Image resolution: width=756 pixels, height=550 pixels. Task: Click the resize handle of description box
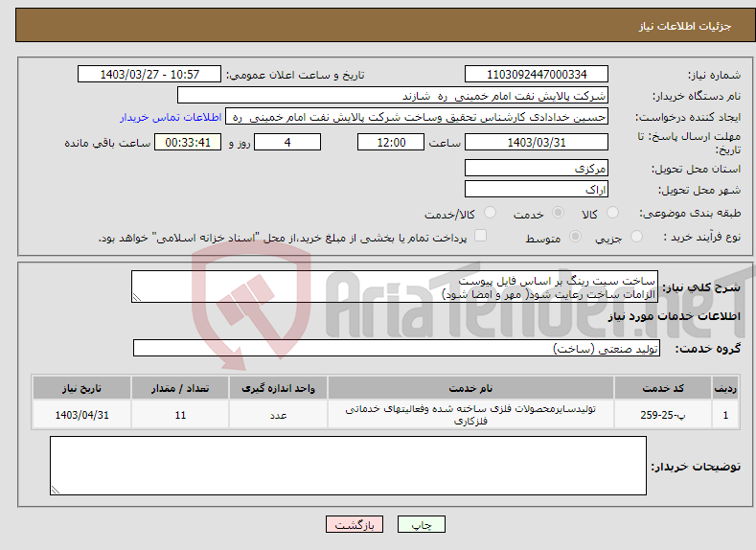[137, 297]
